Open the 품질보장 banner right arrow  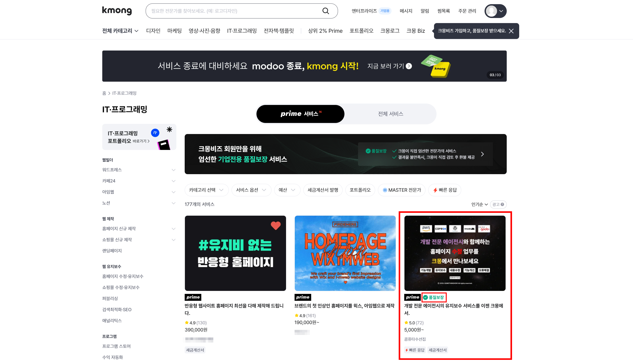tap(482, 154)
